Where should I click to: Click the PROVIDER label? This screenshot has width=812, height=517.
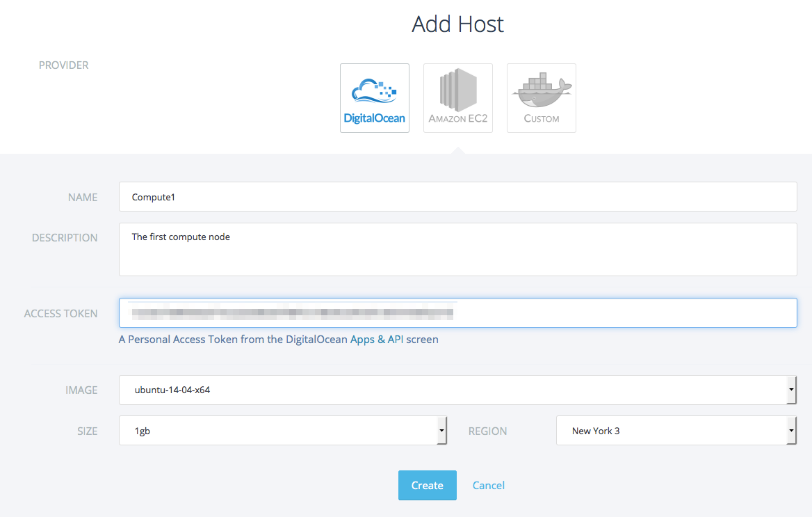point(64,65)
